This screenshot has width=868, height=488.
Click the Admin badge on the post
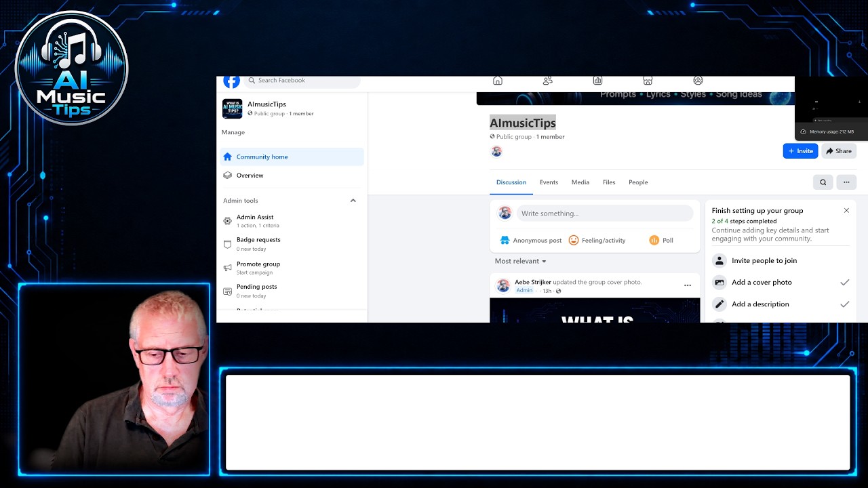(524, 291)
